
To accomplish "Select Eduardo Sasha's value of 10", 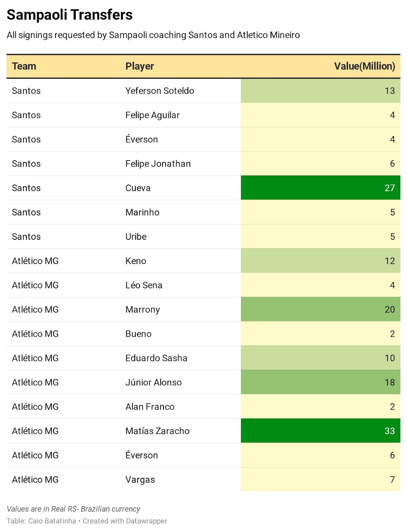I will (x=320, y=358).
